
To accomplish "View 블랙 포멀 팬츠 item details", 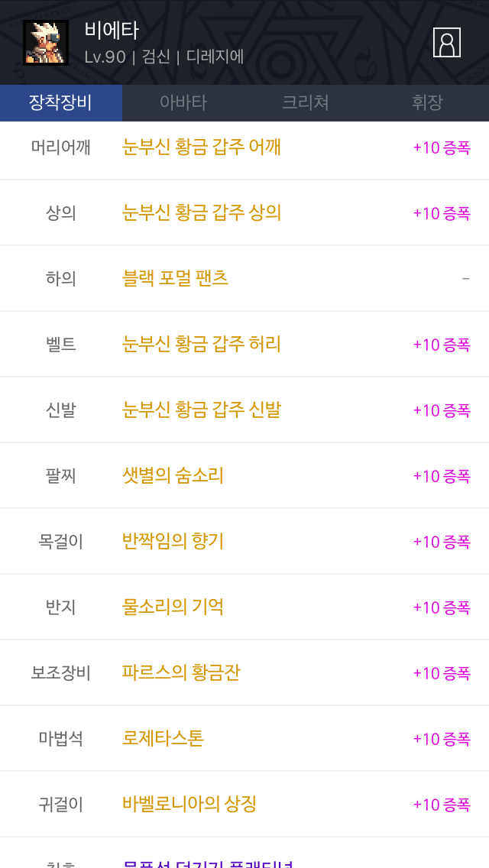I will (175, 278).
